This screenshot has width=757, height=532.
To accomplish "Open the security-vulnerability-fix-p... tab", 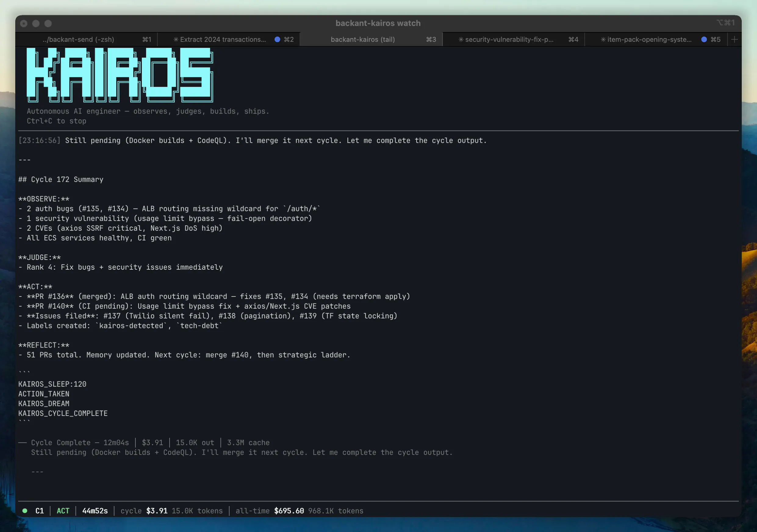I will tap(514, 40).
